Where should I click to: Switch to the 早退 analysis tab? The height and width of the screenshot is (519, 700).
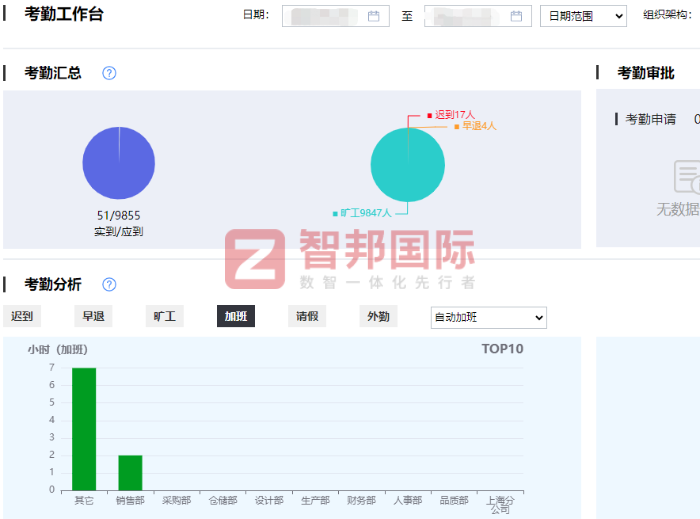point(93,317)
